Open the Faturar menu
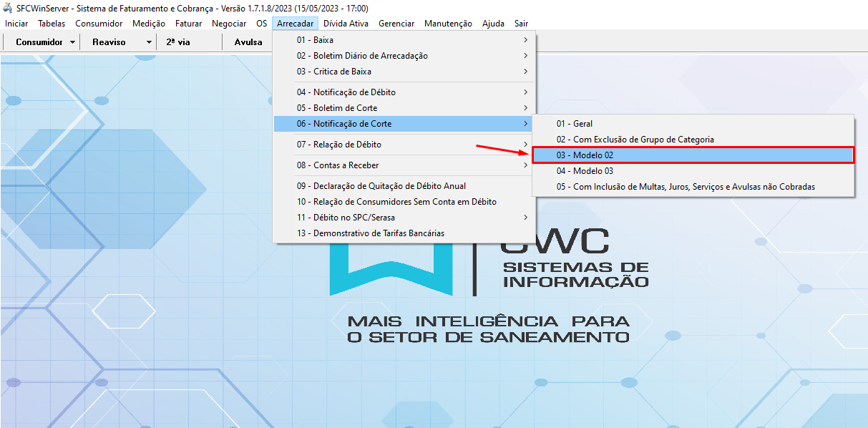868x428 pixels. click(188, 24)
